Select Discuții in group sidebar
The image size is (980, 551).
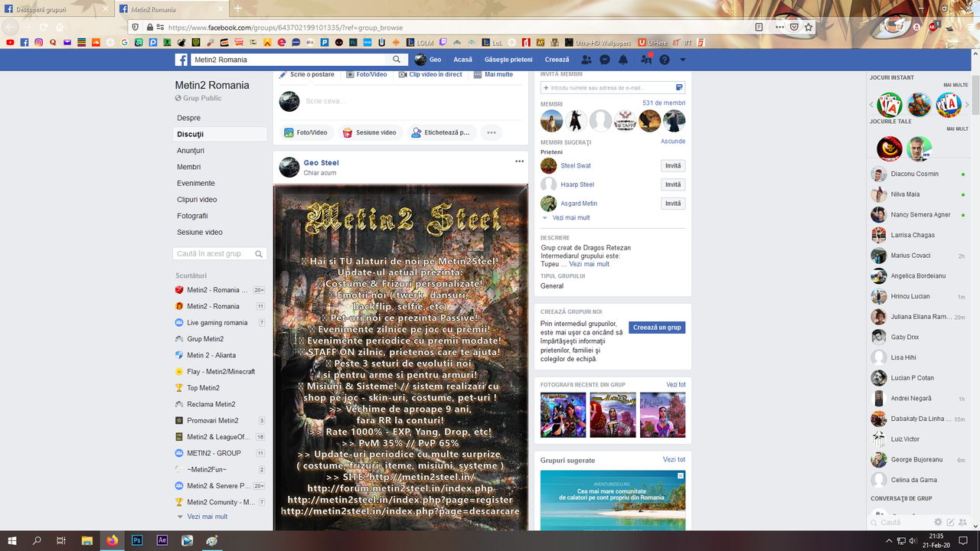(x=220, y=134)
